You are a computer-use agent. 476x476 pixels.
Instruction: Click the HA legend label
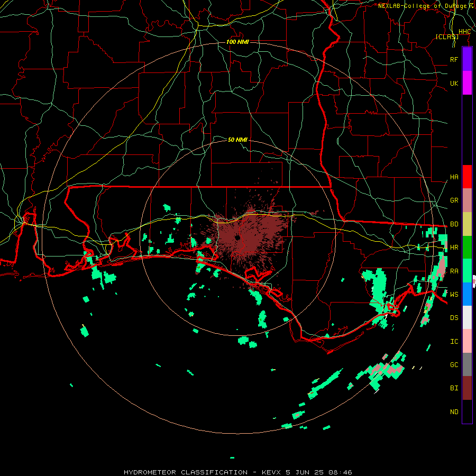454,177
